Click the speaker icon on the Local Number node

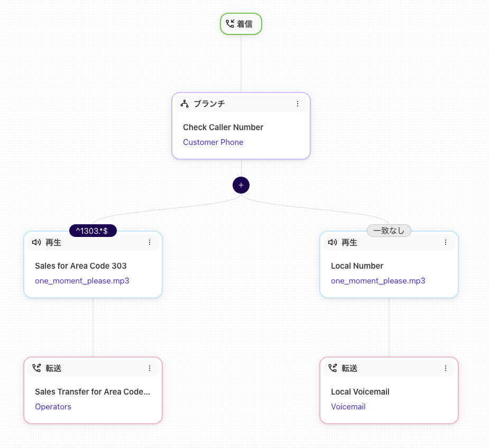tap(332, 242)
